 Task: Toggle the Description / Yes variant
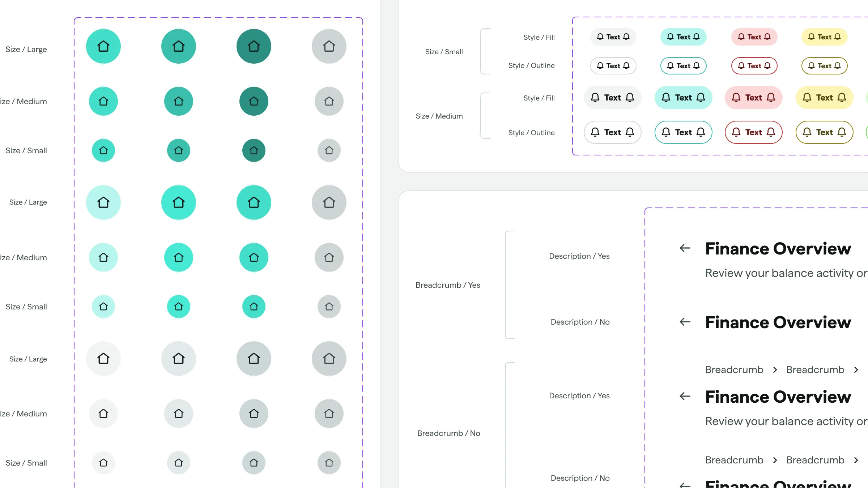pos(579,256)
